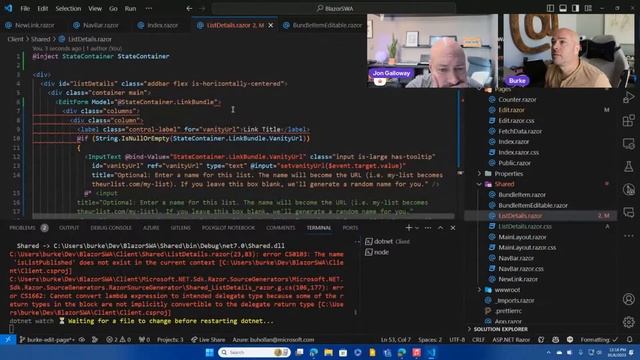Image resolution: width=640 pixels, height=360 pixels.
Task: Open the Extensions view icon
Action: click(629, 121)
